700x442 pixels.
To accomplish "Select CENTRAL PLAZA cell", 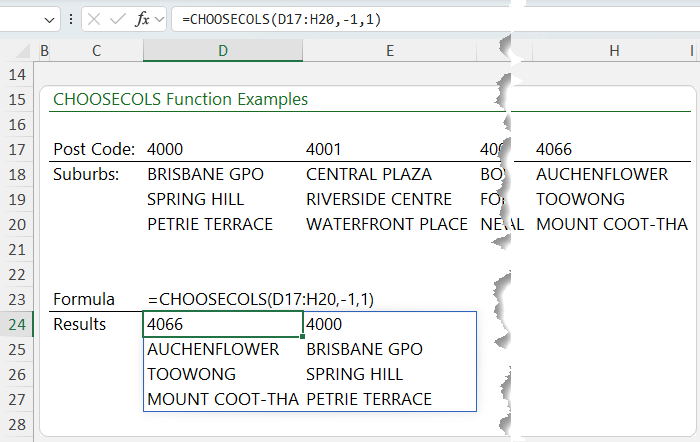I will (369, 174).
